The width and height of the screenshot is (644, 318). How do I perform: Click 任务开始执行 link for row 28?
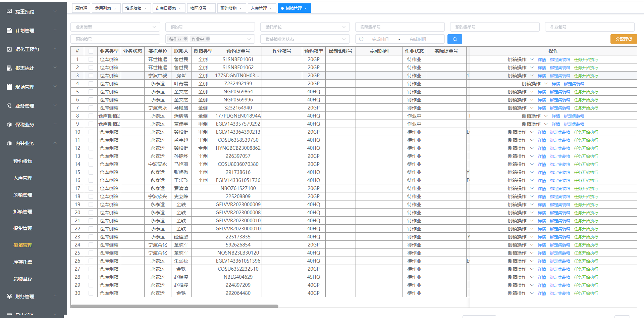pos(586,277)
